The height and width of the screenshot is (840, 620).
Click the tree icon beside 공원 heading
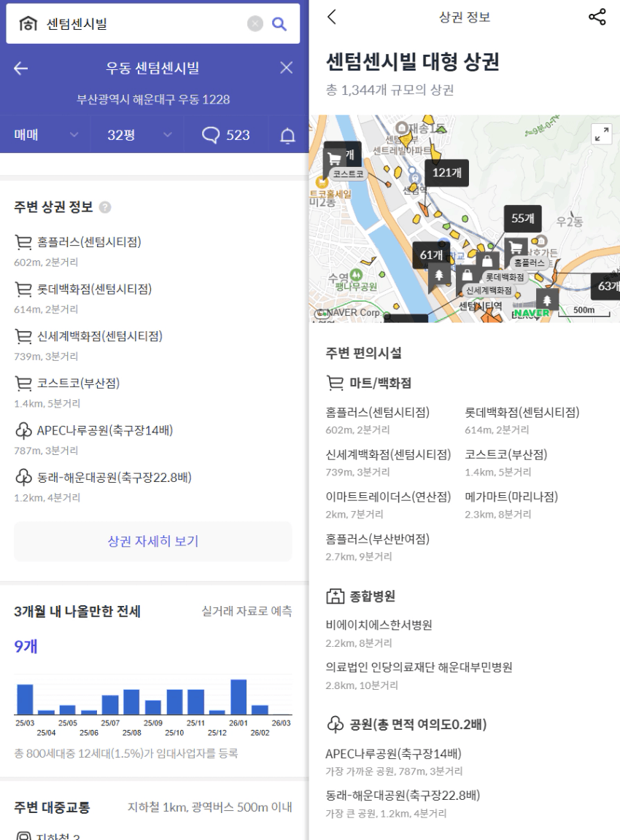pos(335,724)
